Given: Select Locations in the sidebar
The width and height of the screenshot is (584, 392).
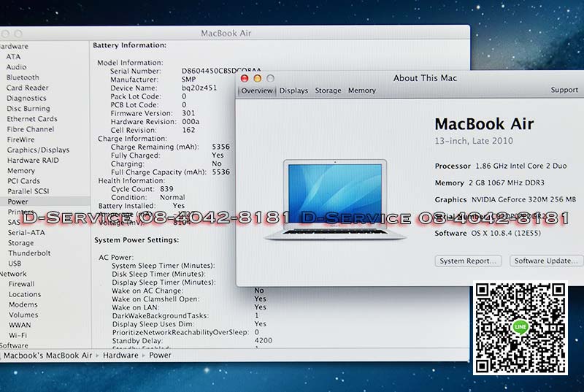Looking at the screenshot, I should point(25,294).
